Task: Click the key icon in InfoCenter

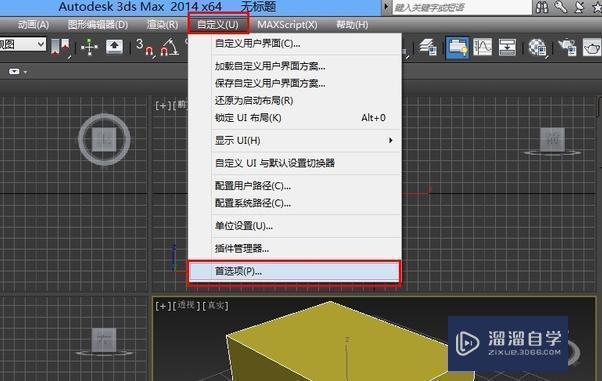Action: click(x=561, y=7)
